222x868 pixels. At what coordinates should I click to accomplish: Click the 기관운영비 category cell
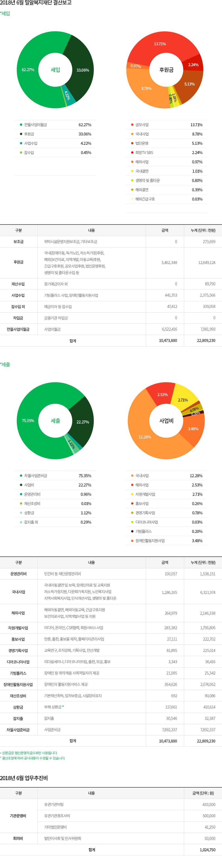tap(18, 815)
